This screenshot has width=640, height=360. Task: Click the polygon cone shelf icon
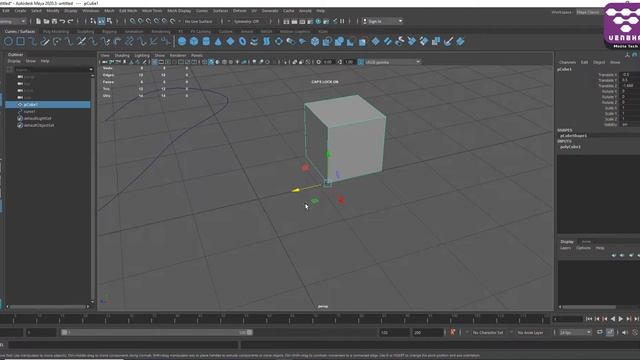point(218,41)
